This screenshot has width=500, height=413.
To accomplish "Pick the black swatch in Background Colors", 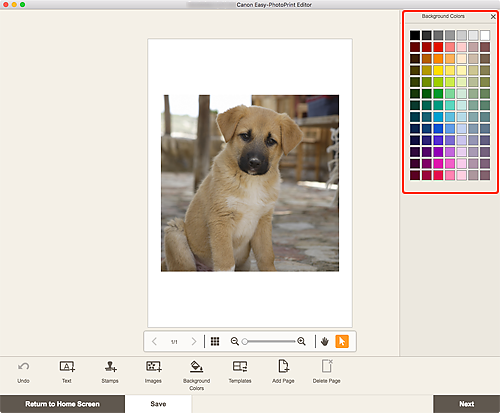I will 415,35.
